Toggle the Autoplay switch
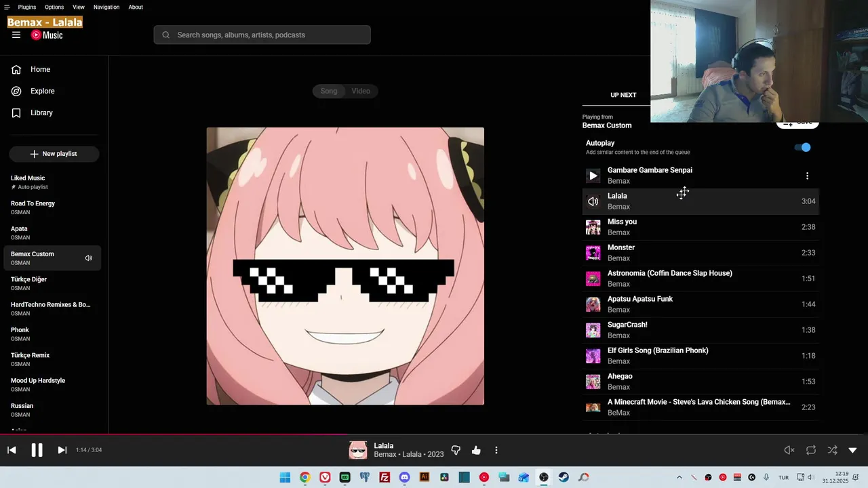Screen dimensions: 868x488 coord(803,147)
